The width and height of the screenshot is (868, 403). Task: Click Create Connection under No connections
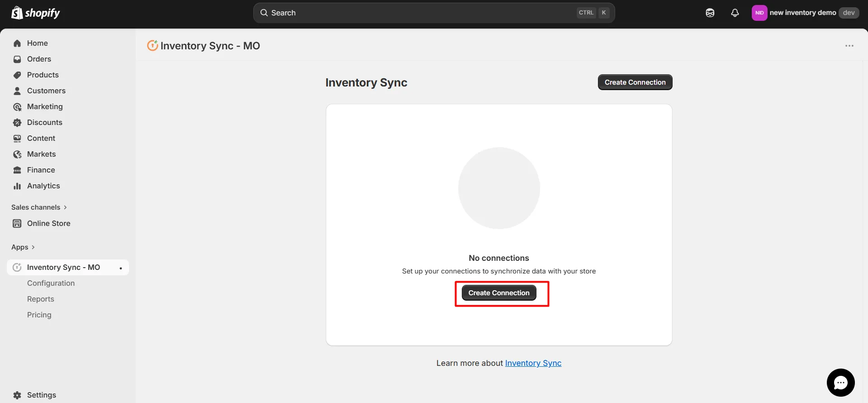pos(499,293)
